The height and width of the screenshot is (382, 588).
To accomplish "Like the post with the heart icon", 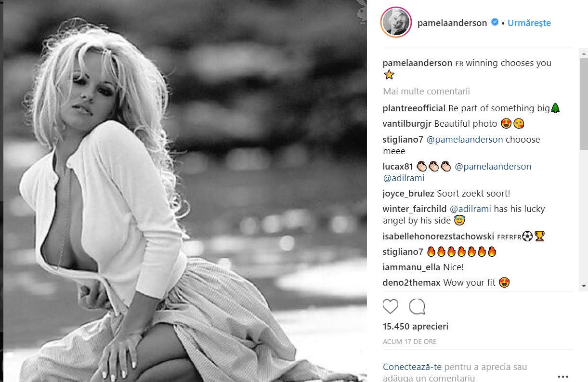I will 391,306.
